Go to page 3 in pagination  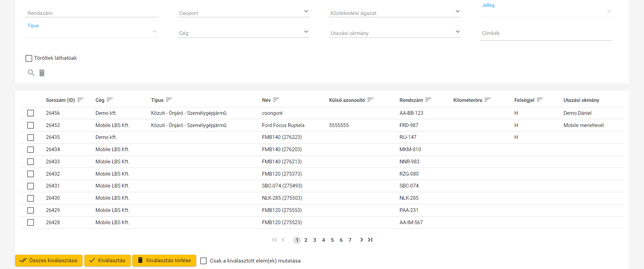click(315, 240)
